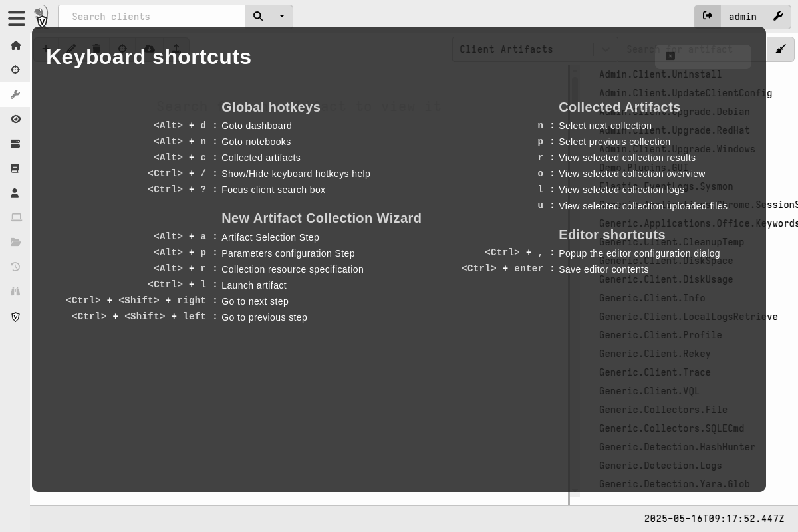The width and height of the screenshot is (798, 532).
Task: Click View selected collection logs entry
Action: [x=621, y=190]
